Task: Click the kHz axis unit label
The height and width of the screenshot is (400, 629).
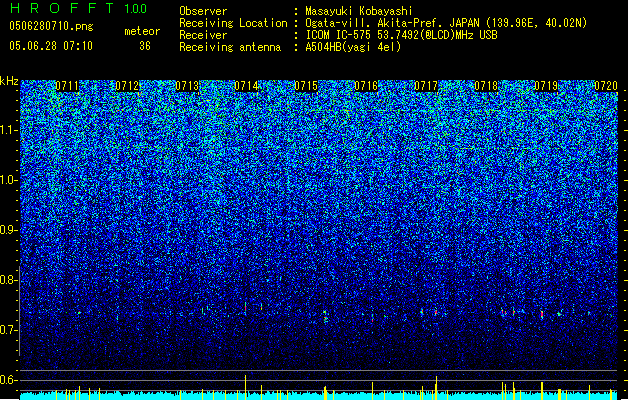Action: 9,81
